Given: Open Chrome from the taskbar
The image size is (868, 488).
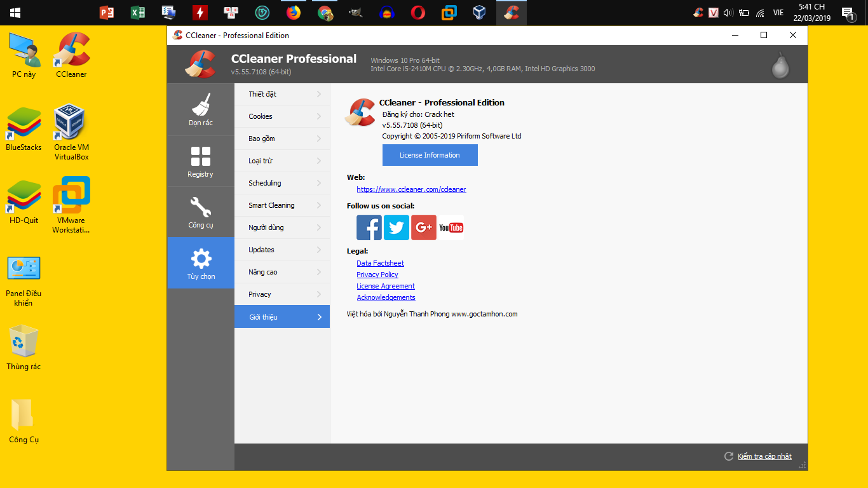Looking at the screenshot, I should coord(325,13).
